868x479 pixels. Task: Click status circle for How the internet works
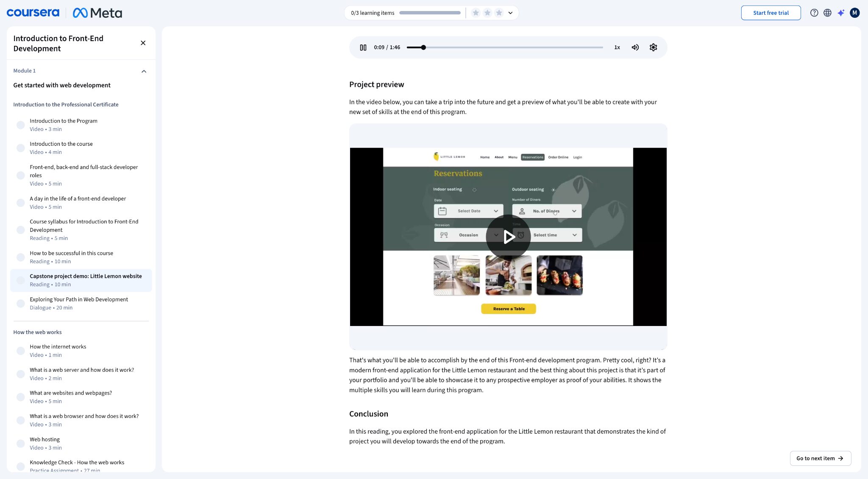(x=20, y=351)
